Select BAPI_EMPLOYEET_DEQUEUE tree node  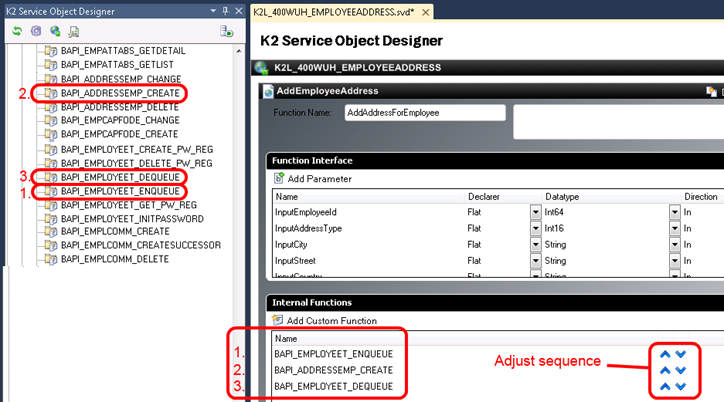pyautogui.click(x=120, y=177)
